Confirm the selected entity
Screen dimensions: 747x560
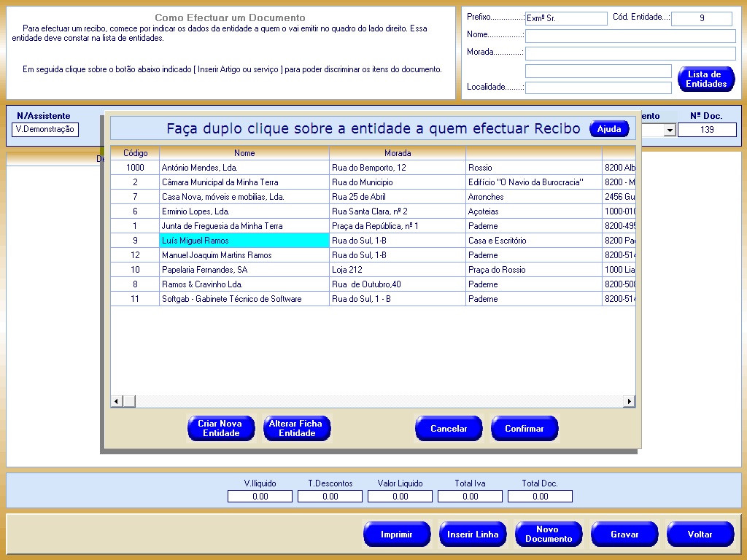524,429
